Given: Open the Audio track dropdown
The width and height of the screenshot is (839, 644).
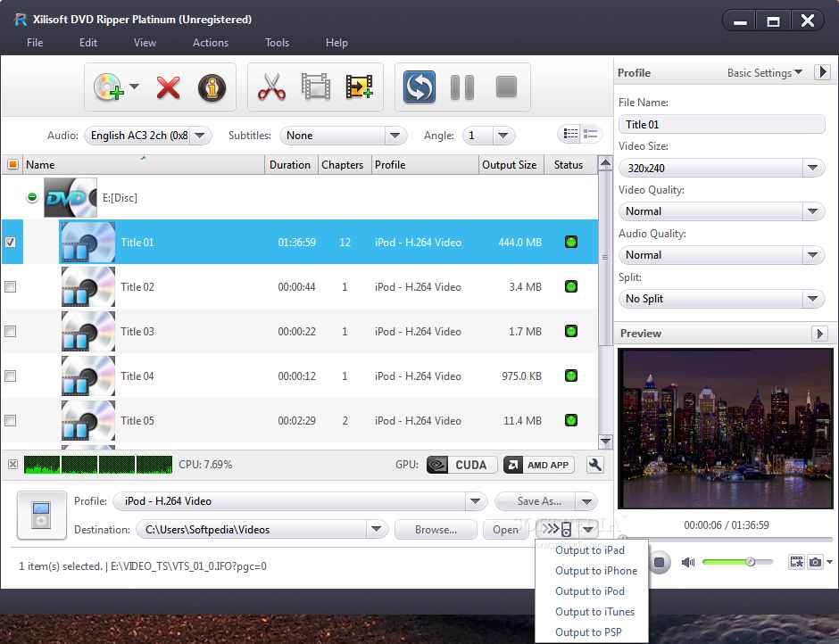Looking at the screenshot, I should coord(200,136).
